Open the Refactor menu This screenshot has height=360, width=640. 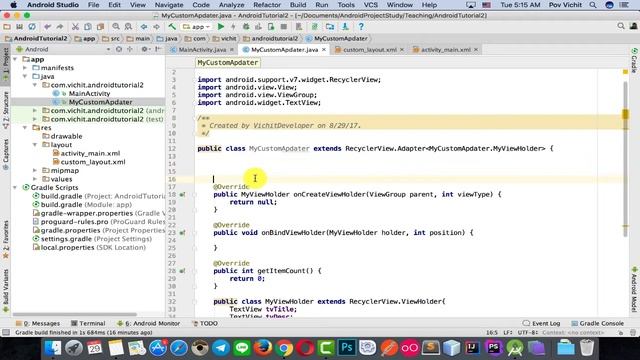click(267, 5)
